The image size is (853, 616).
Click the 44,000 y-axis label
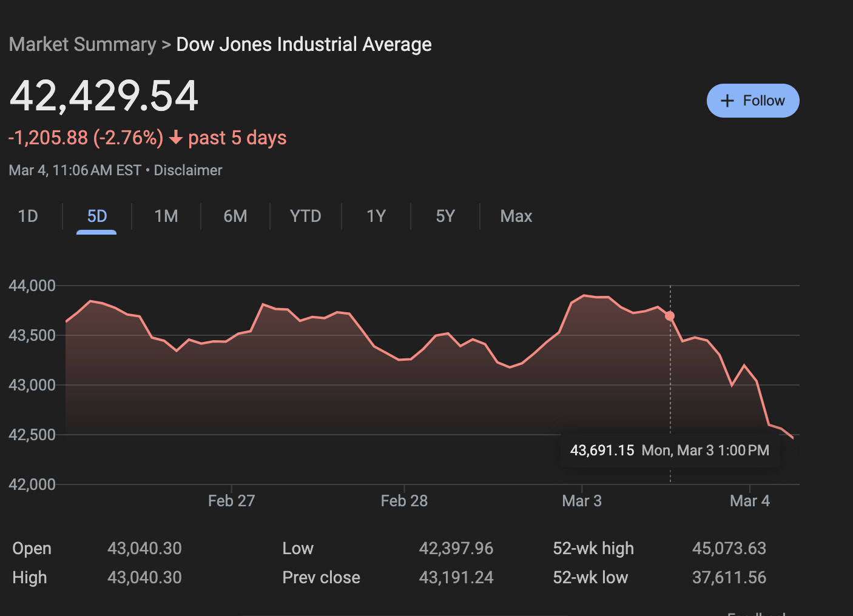click(32, 286)
